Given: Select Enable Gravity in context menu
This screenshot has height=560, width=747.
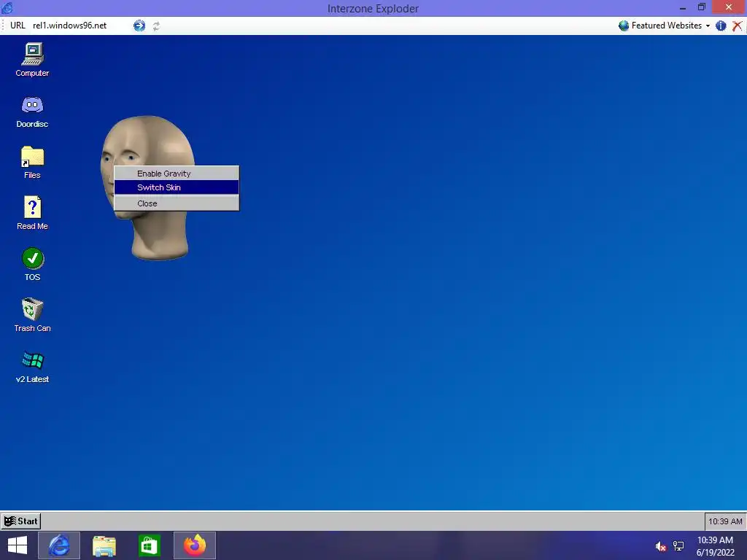Looking at the screenshot, I should point(177,174).
